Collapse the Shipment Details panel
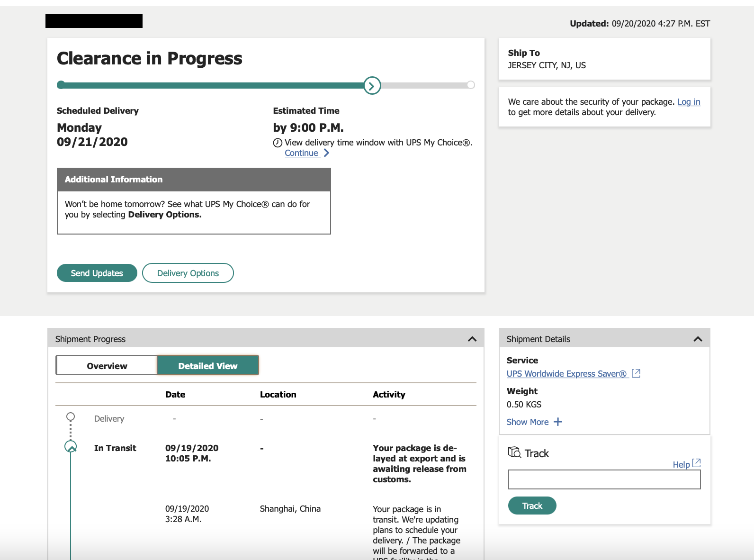The width and height of the screenshot is (754, 560). [x=698, y=339]
